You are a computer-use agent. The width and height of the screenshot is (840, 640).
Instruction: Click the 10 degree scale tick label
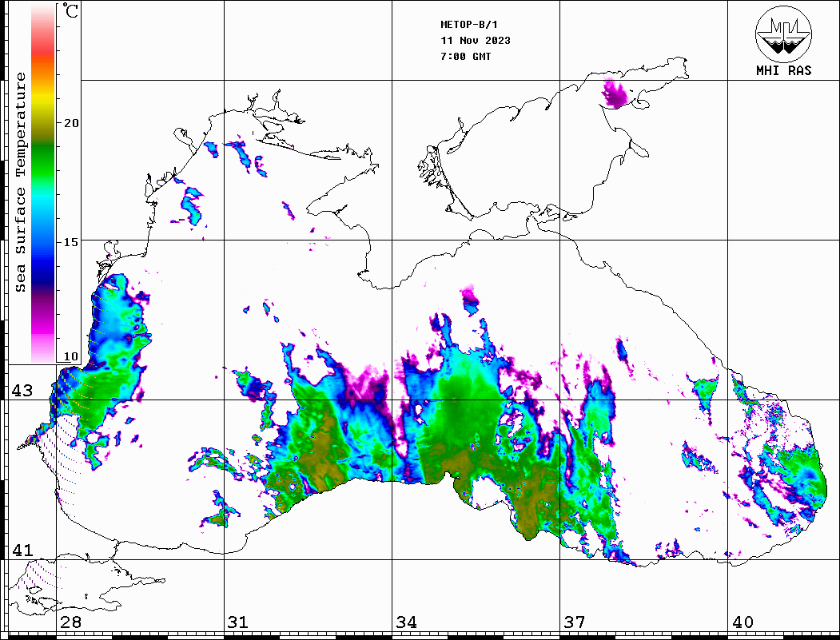[70, 356]
